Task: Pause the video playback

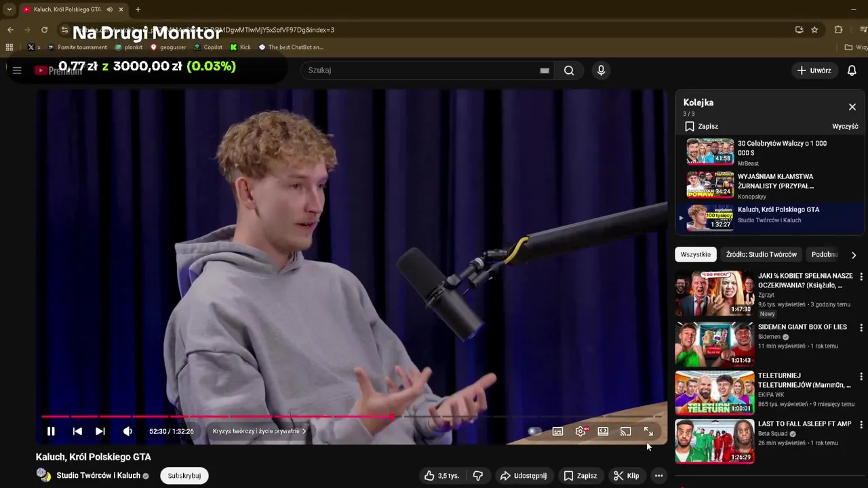Action: (x=51, y=431)
